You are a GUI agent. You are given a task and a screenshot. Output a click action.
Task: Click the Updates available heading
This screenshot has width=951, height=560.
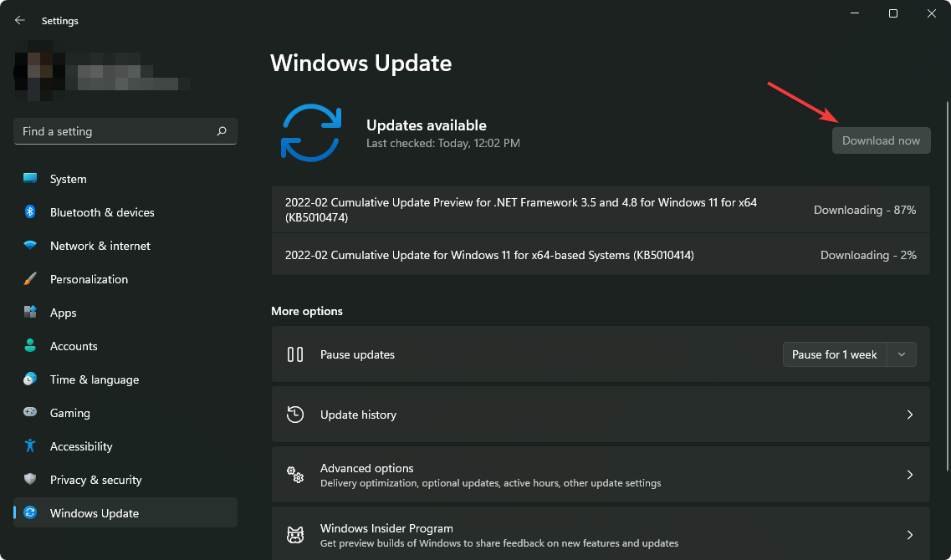(427, 125)
